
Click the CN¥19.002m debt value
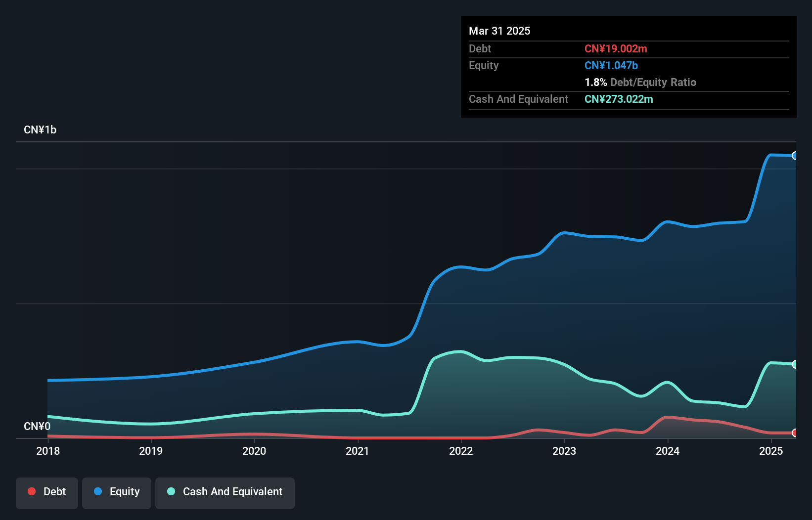(x=616, y=48)
